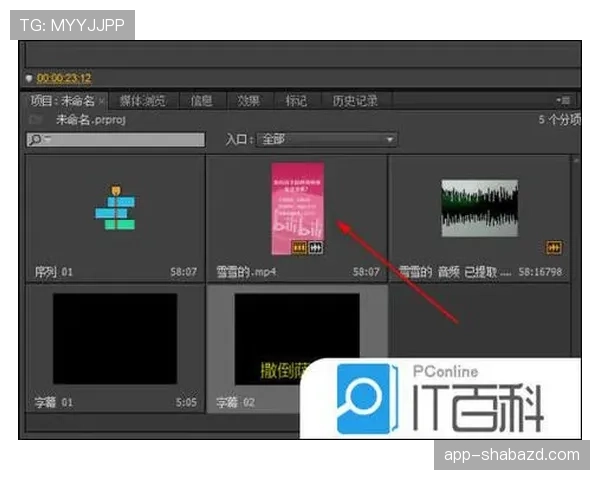600x480 pixels.
Task: Open the 标记 tab
Action: point(297,101)
